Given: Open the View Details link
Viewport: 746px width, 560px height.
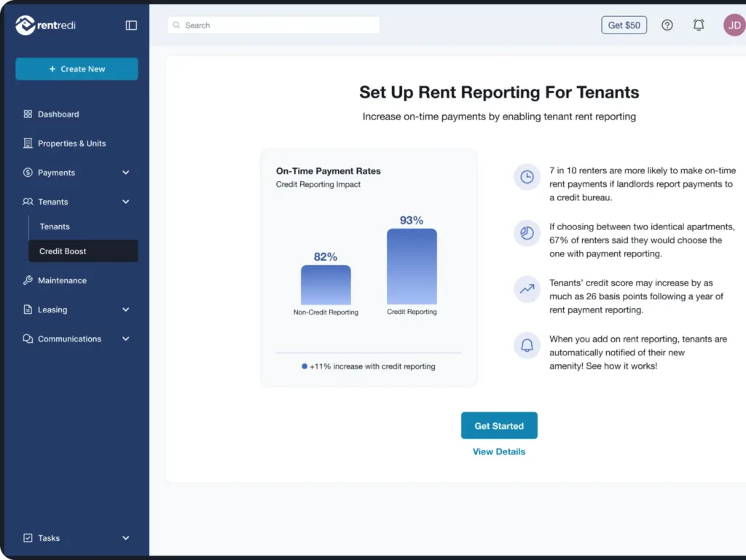Looking at the screenshot, I should [x=498, y=451].
